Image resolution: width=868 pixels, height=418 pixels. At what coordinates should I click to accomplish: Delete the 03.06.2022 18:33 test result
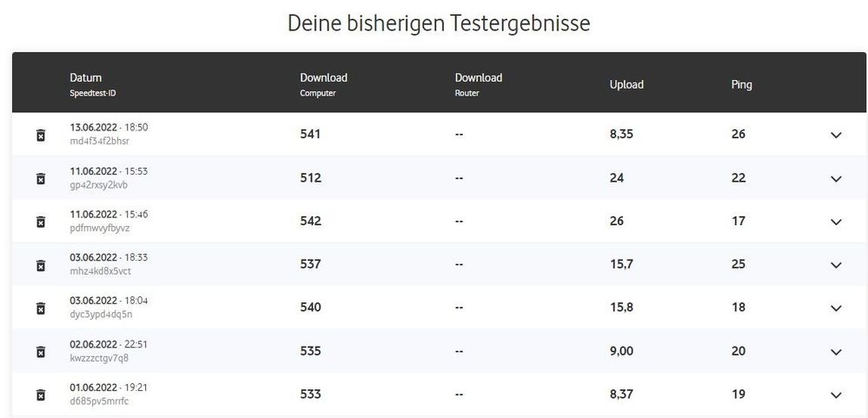pyautogui.click(x=40, y=265)
